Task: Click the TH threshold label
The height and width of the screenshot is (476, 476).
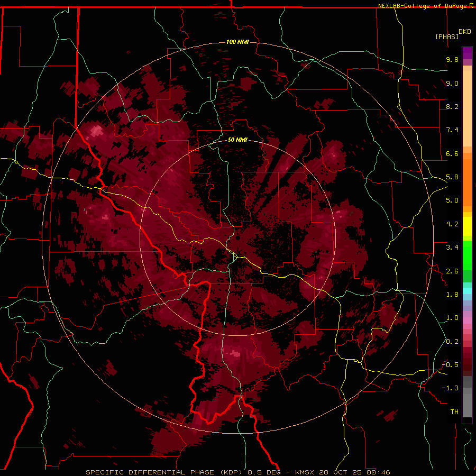Action: coord(454,412)
